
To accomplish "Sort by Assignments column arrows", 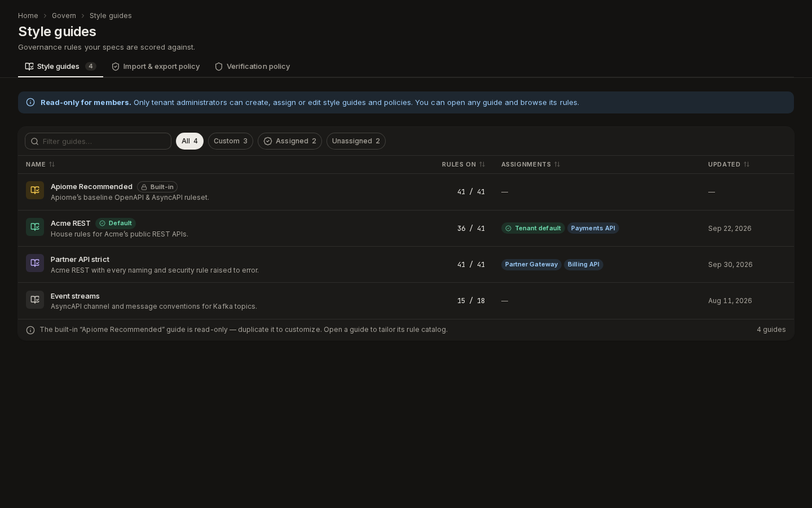I will (x=557, y=164).
